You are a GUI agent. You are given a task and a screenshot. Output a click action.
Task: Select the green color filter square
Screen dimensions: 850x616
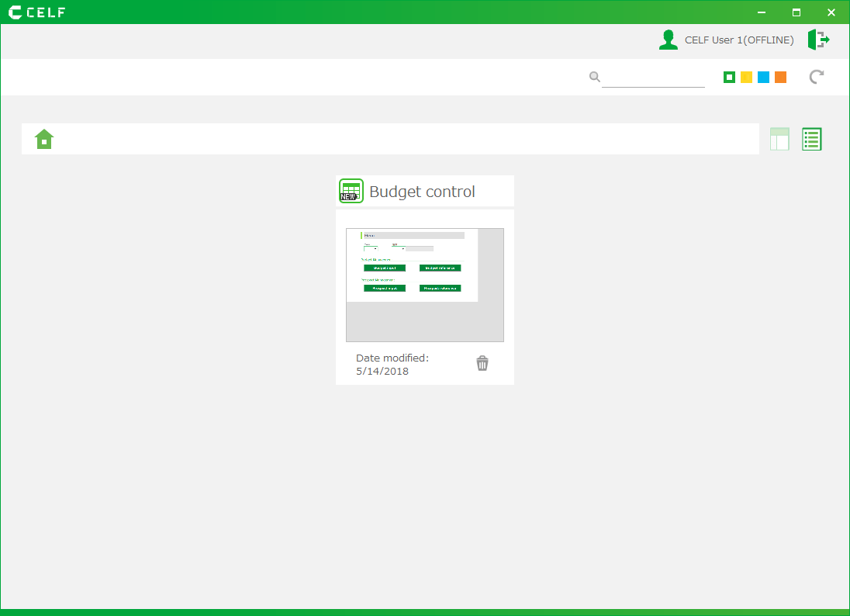click(729, 77)
